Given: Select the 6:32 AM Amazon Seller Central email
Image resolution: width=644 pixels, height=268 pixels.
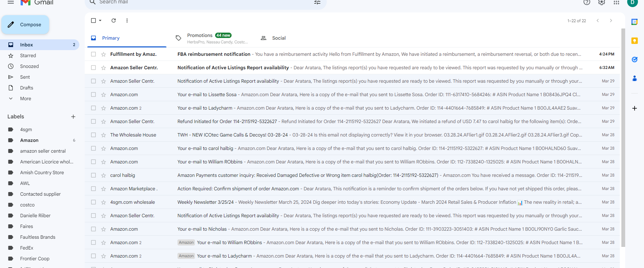Looking at the screenshot, I should tap(93, 68).
